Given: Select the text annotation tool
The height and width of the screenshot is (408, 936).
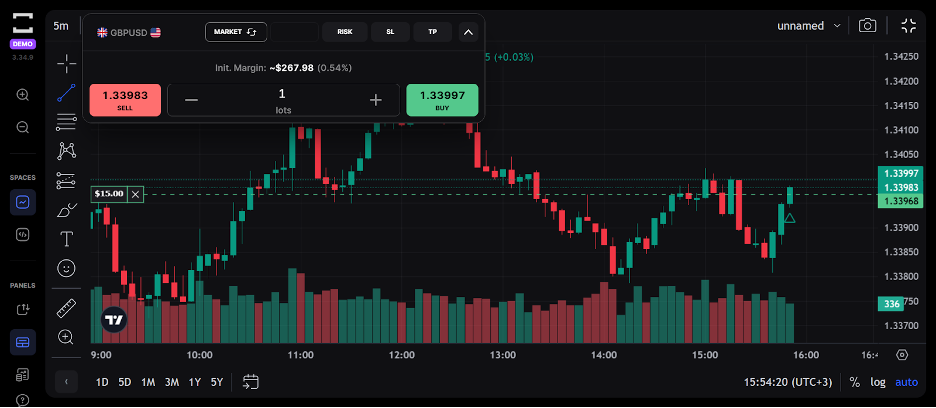Looking at the screenshot, I should 66,238.
